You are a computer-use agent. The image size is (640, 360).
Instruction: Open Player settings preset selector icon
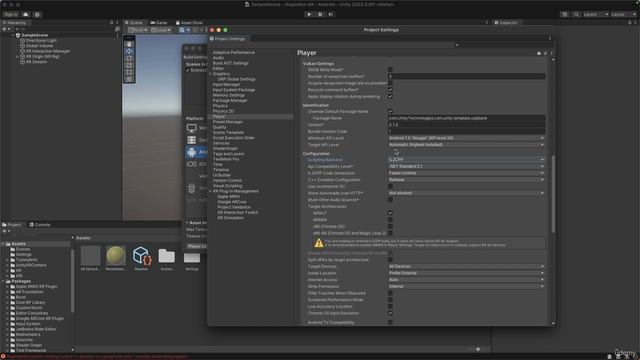(x=545, y=53)
